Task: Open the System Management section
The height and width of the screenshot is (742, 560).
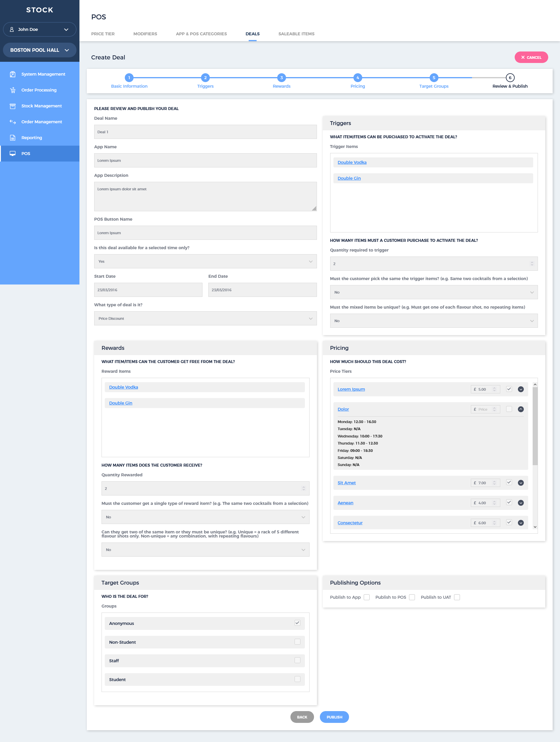Action: [13, 74]
